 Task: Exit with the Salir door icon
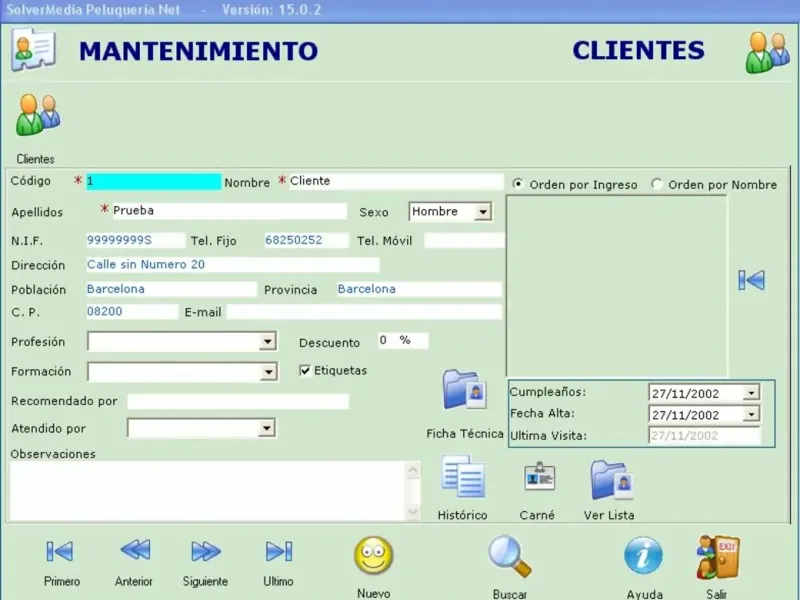pos(718,558)
